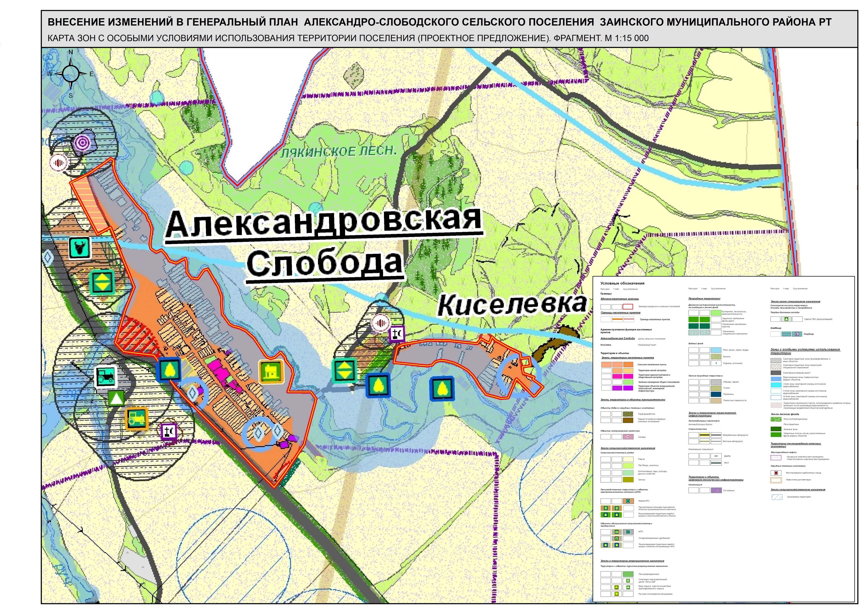Click the Кладбище symbol in legend
Viewport: 868px width, 614px height.
(797, 334)
